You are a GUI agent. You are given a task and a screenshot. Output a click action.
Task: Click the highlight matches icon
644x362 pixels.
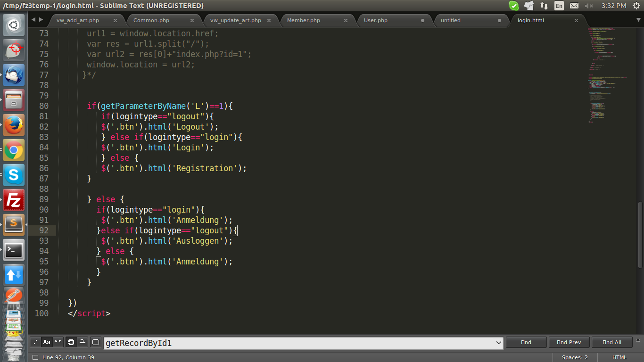95,343
